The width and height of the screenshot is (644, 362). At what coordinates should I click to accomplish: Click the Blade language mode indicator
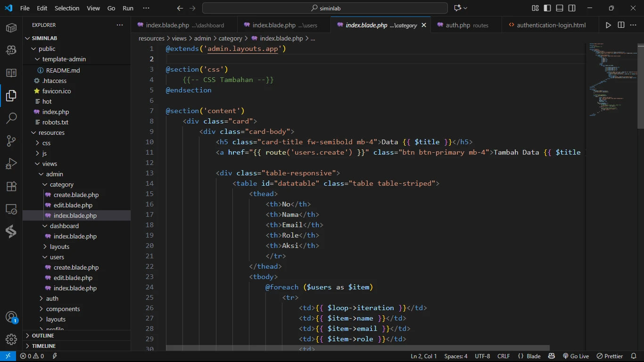pos(529,356)
